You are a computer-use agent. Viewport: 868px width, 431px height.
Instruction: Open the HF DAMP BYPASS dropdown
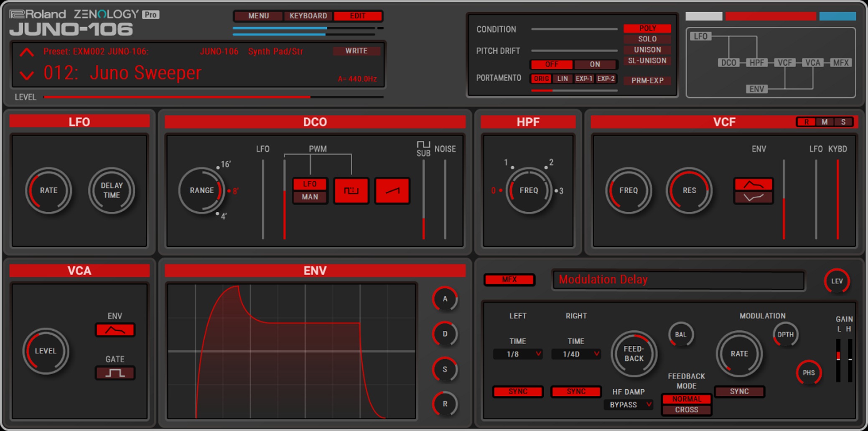[x=629, y=405]
